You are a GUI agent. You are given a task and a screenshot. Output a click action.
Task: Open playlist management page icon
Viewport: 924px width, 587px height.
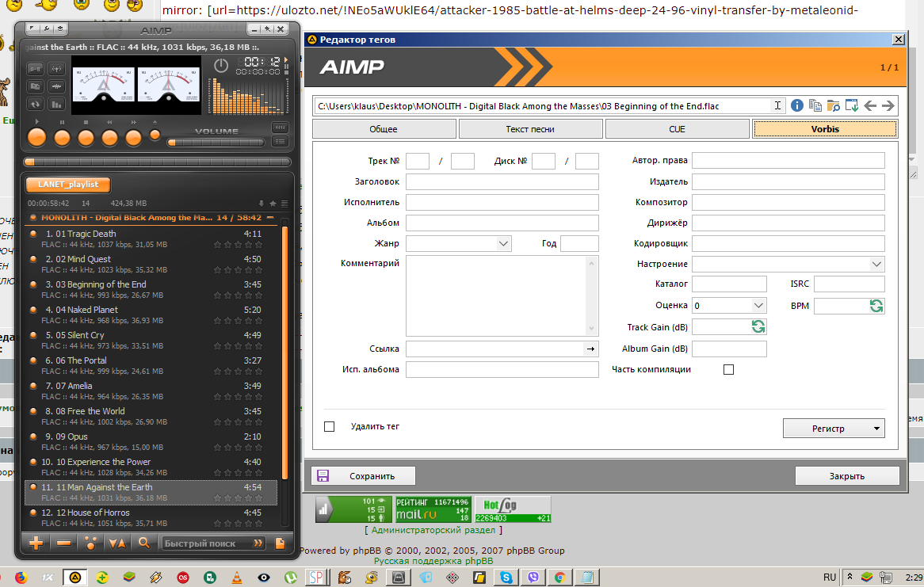coord(280,543)
